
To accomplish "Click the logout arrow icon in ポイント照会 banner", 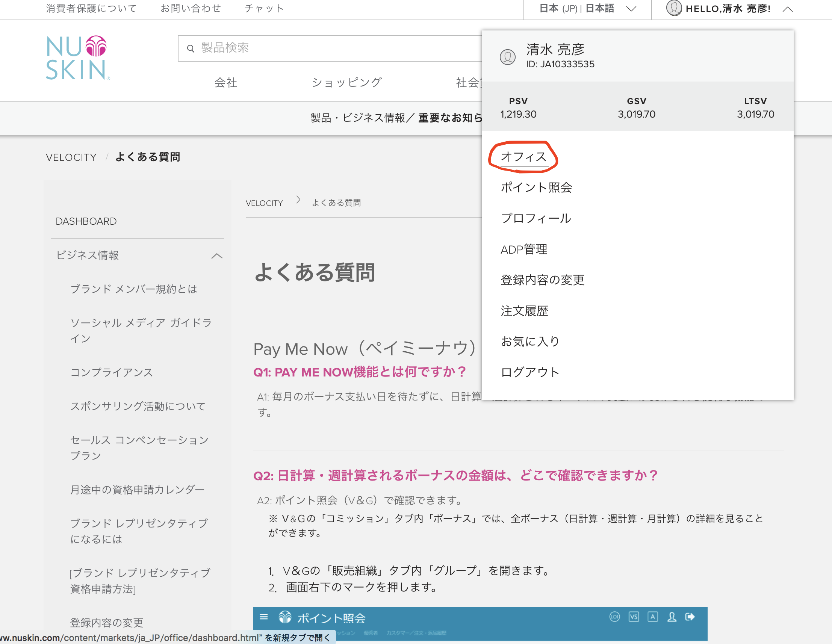I will click(690, 617).
